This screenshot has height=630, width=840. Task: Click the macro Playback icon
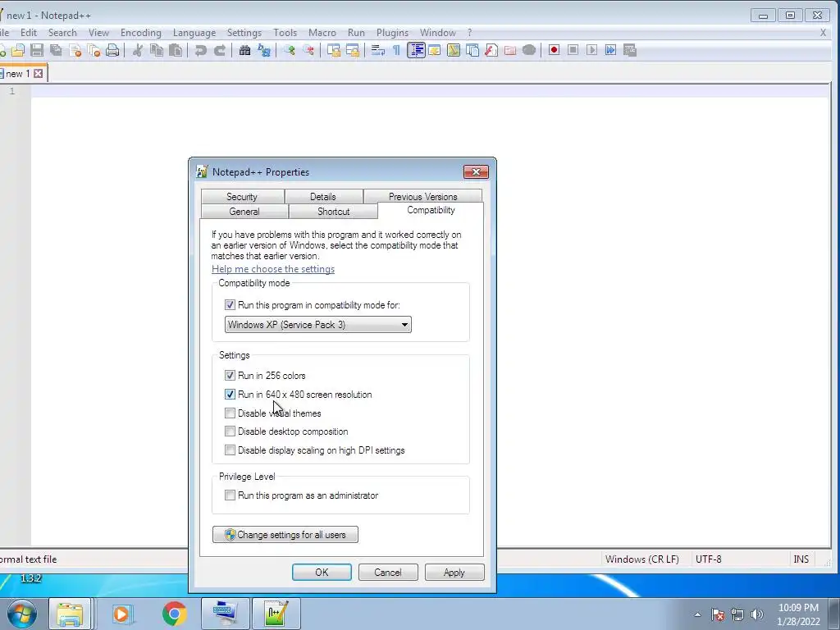[x=591, y=50]
